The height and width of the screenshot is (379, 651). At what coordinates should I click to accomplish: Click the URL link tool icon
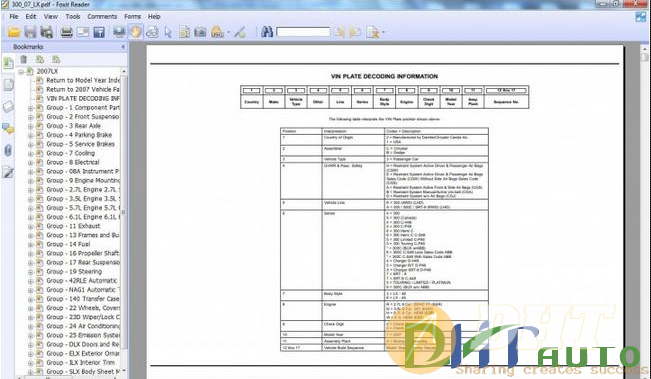pyautogui.click(x=217, y=32)
